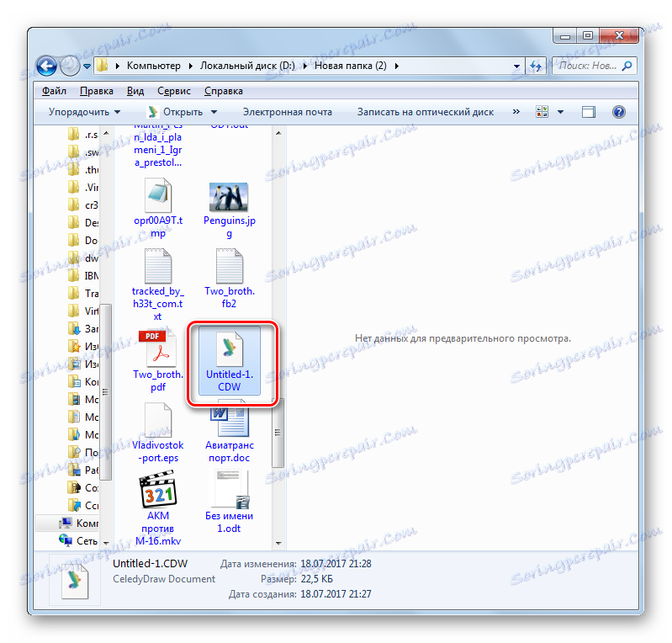The width and height of the screenshot is (672, 643).
Task: Select Новая папка (2) breadcrumb
Action: [x=350, y=66]
